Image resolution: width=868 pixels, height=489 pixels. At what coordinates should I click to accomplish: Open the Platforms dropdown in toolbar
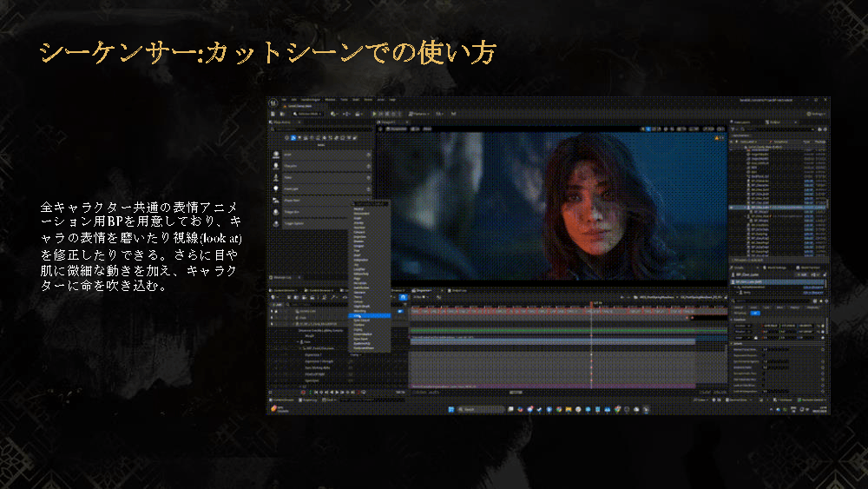[x=419, y=114]
